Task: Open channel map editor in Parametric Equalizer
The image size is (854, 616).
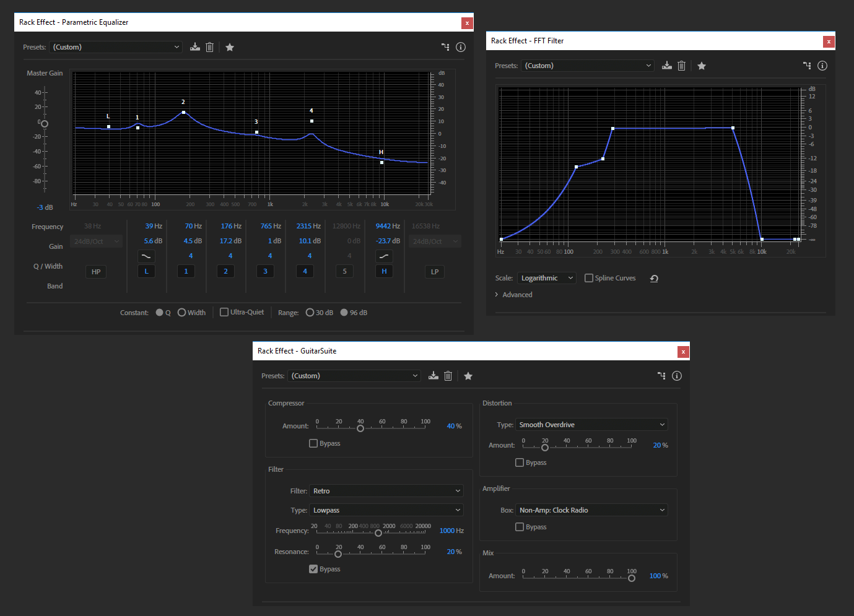Action: pyautogui.click(x=445, y=47)
